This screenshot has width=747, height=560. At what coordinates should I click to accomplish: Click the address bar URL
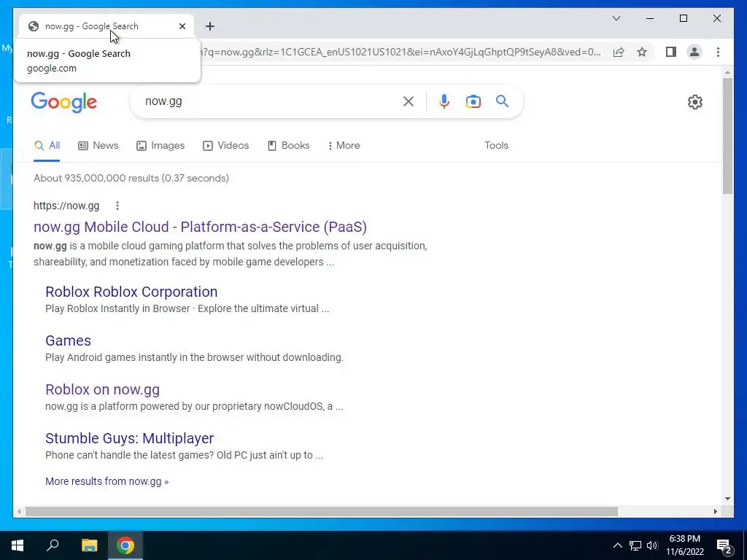pos(400,52)
